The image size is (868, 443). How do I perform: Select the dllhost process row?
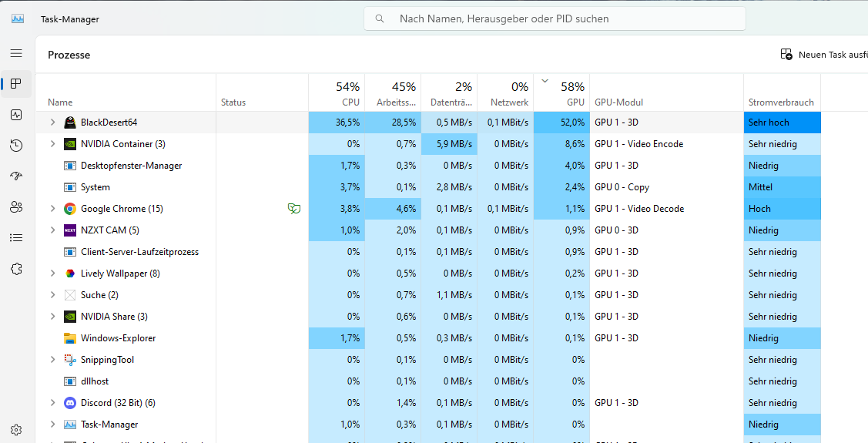428,381
